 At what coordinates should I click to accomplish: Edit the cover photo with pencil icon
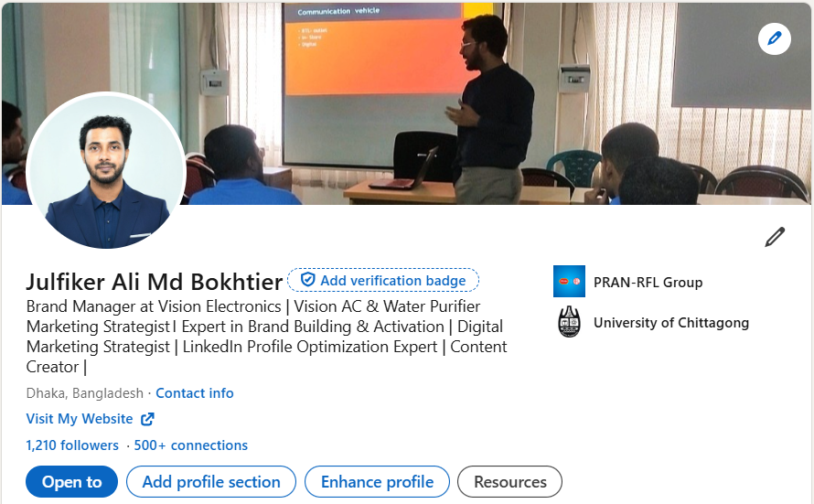pos(774,39)
